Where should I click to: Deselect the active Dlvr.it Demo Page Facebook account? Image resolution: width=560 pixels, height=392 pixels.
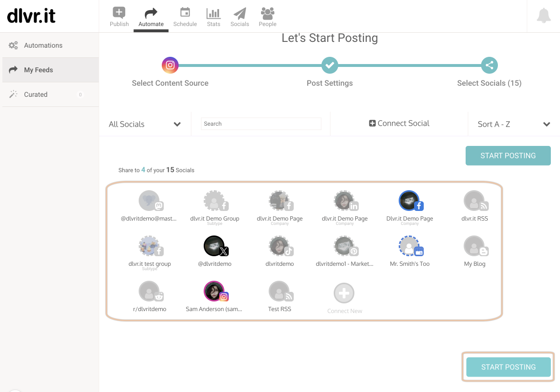pos(409,201)
